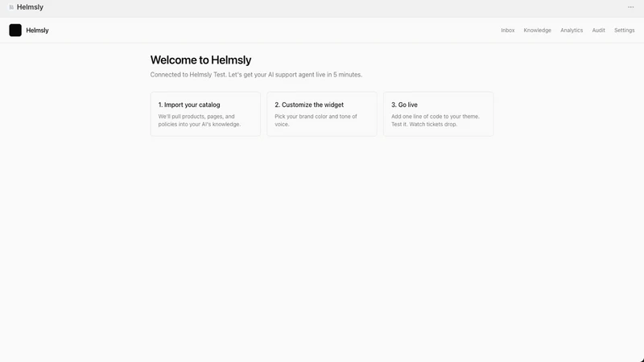Click the black Helmsly logo square
Viewport: 644px width, 362px height.
pos(15,30)
